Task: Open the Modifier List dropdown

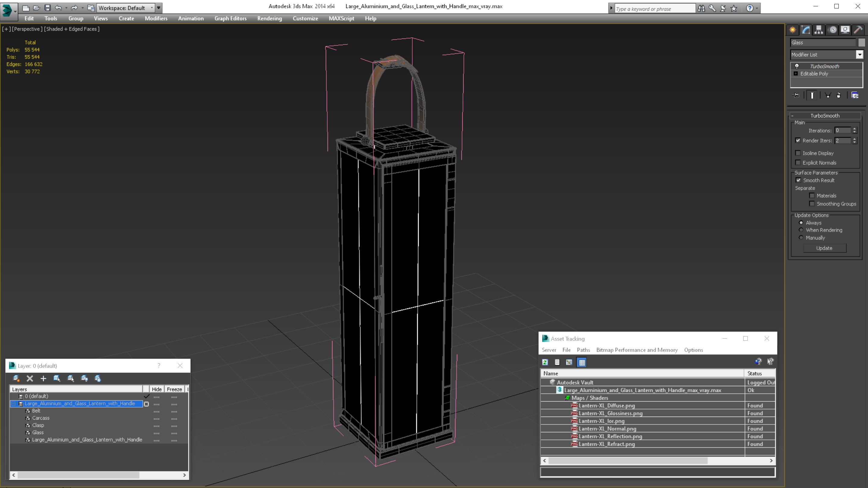Action: click(860, 55)
